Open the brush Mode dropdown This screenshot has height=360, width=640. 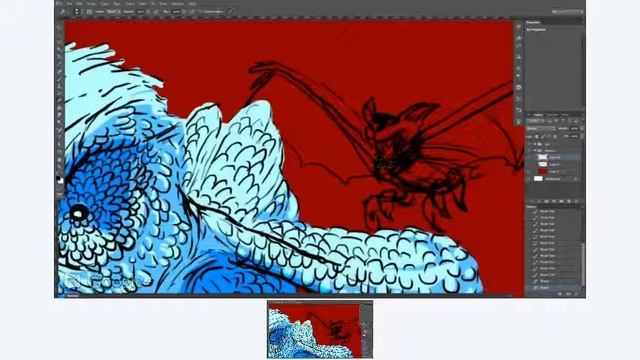coord(112,11)
